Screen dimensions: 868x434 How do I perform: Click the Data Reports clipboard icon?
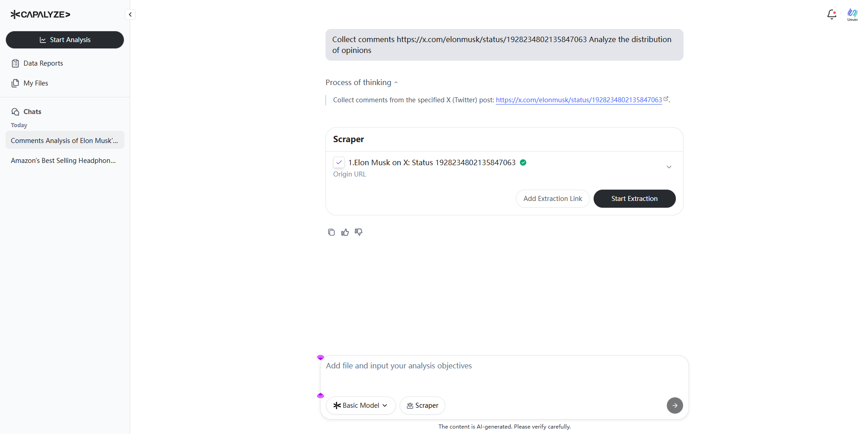(15, 63)
